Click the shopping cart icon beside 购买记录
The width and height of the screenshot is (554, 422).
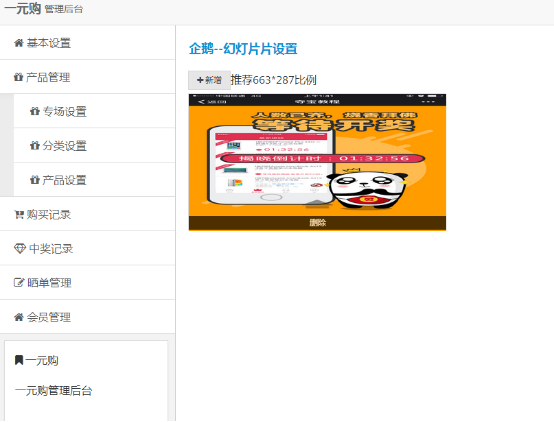coord(19,215)
